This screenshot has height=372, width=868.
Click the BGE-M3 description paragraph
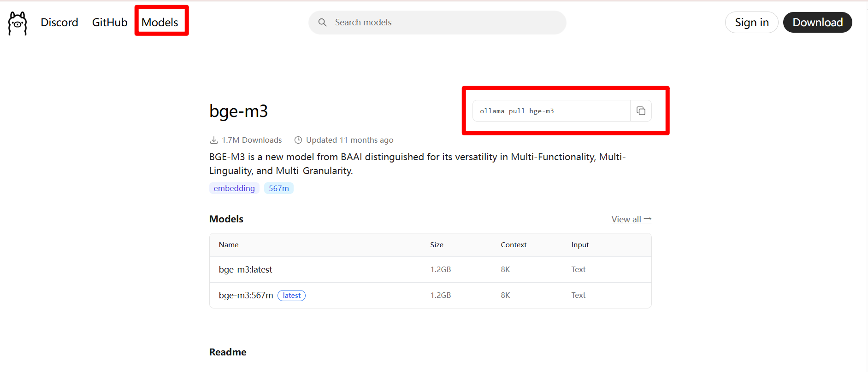417,164
